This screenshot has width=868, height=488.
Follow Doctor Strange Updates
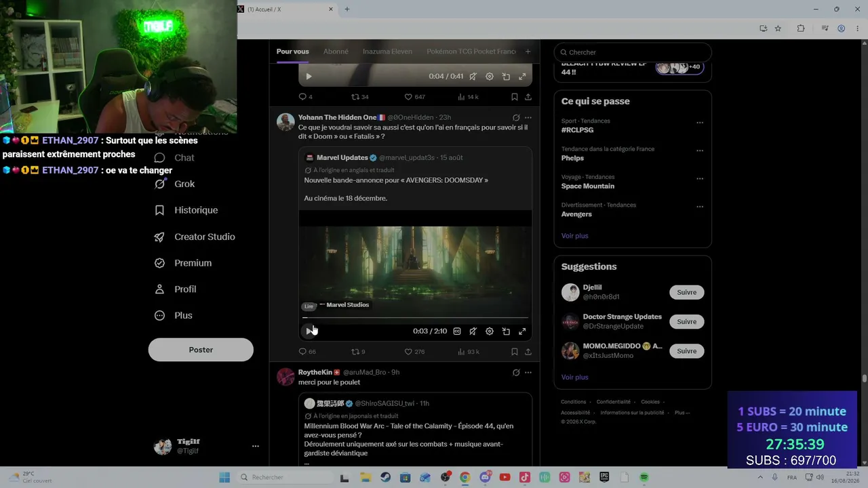[x=686, y=322]
